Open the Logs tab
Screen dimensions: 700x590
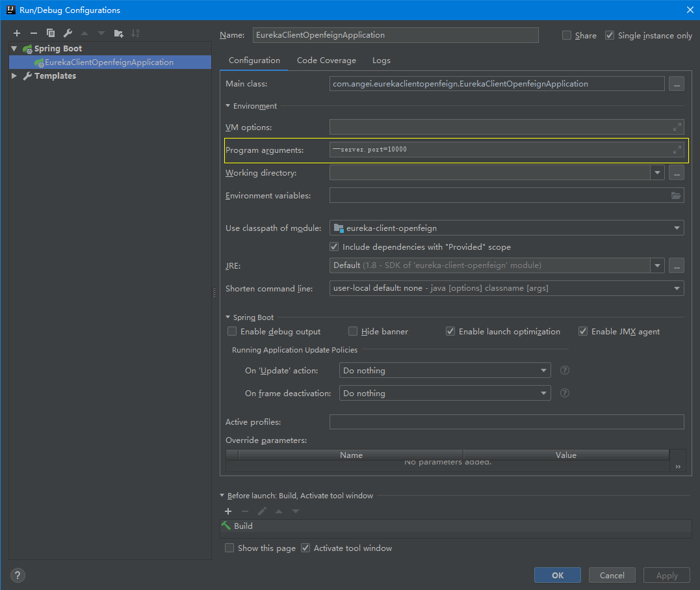(x=382, y=60)
